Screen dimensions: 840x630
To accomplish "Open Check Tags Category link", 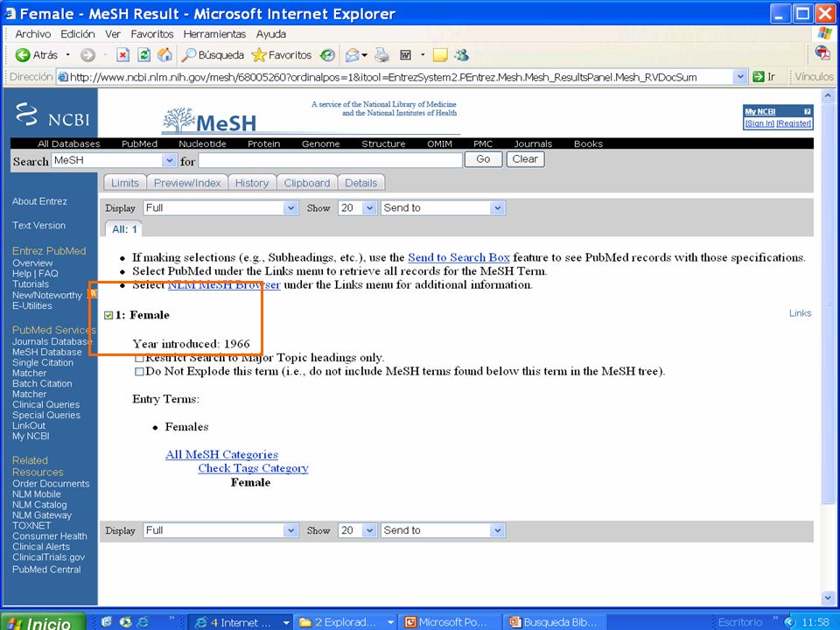I will pyautogui.click(x=254, y=468).
